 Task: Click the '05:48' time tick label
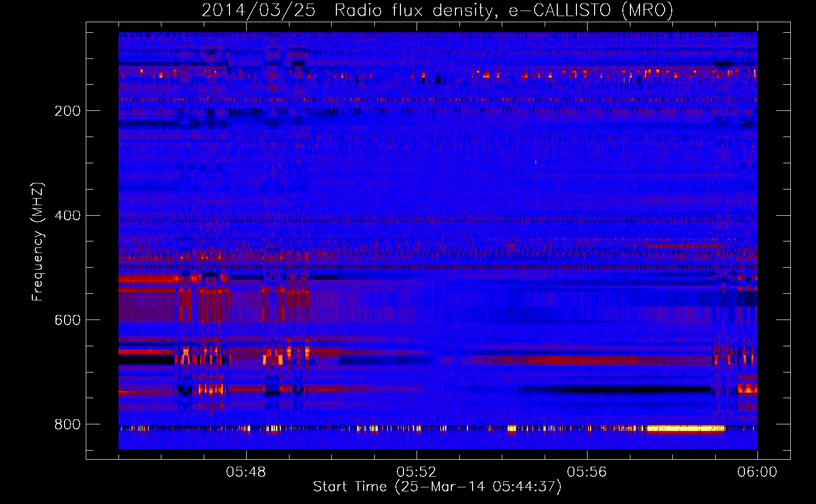pos(246,472)
